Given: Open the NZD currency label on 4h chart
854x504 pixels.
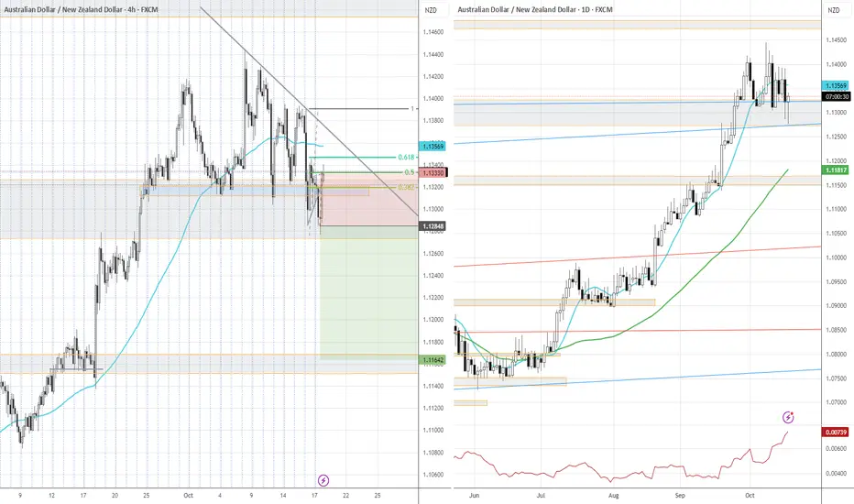Looking at the screenshot, I should click(x=431, y=10).
